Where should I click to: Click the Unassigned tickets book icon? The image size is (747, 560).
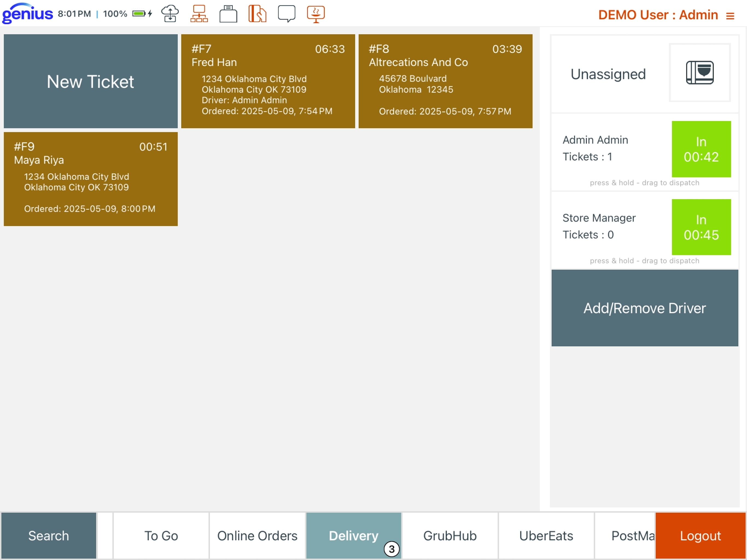click(x=700, y=73)
